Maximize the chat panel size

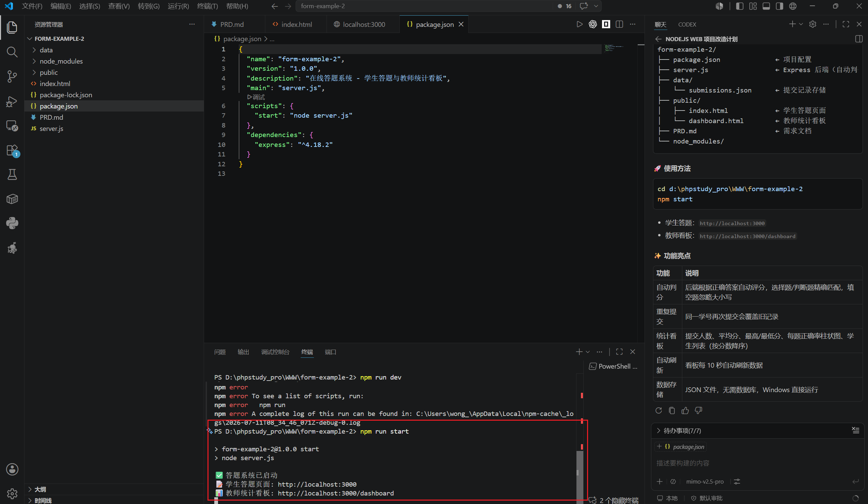pos(846,24)
